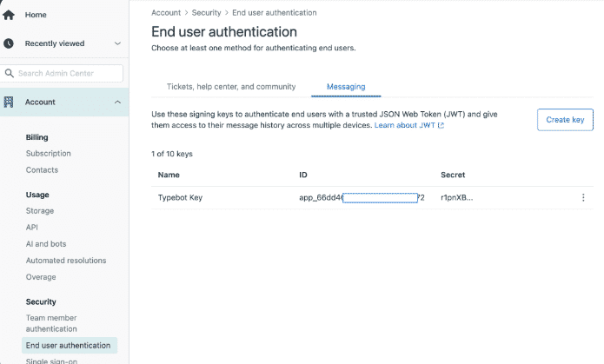
Task: Open Subscription under Billing
Action: (49, 154)
